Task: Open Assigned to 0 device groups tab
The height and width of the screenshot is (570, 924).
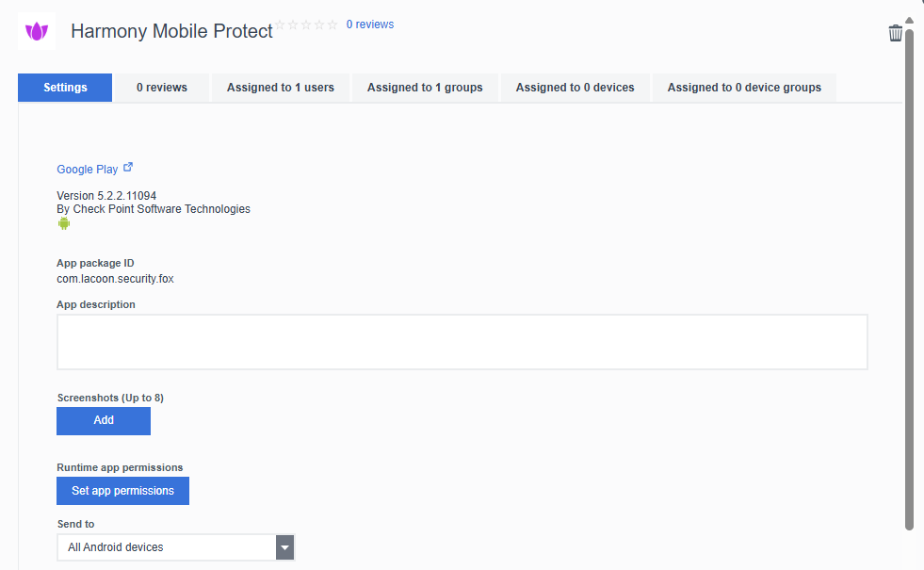Action: coord(744,88)
